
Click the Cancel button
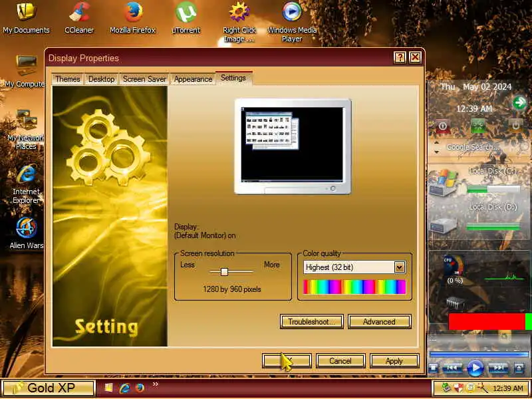click(340, 361)
